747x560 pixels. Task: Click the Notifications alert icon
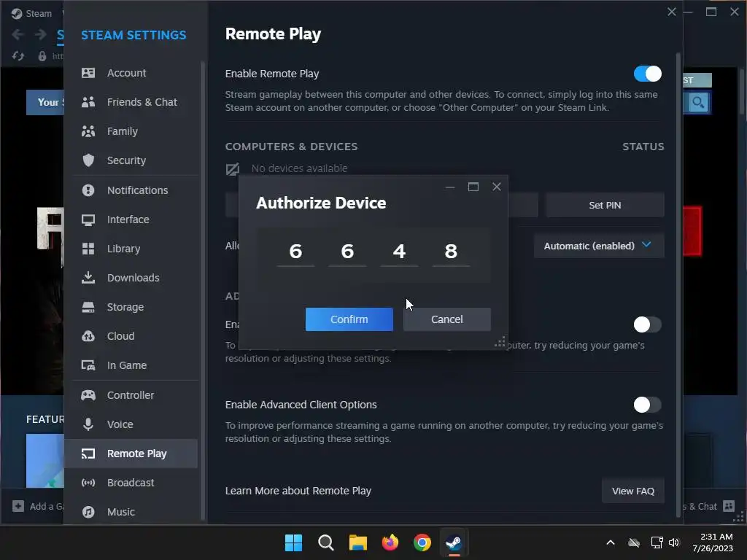(x=88, y=190)
